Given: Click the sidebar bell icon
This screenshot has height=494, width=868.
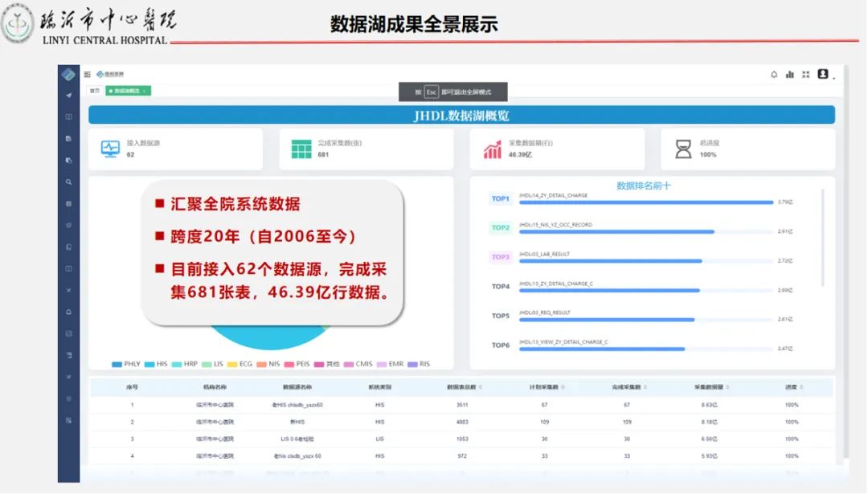Looking at the screenshot, I should pos(68,312).
